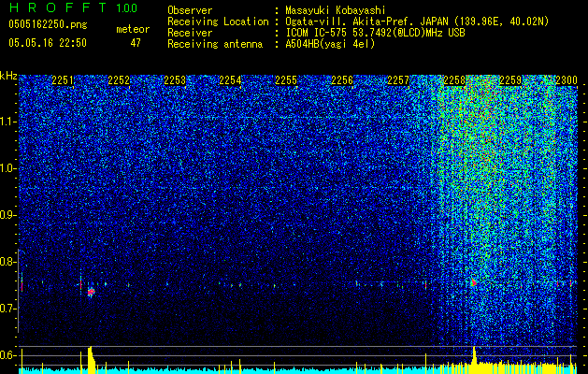Click the 0.7 kHz frequency label
This screenshot has height=374, width=588.
point(7,309)
